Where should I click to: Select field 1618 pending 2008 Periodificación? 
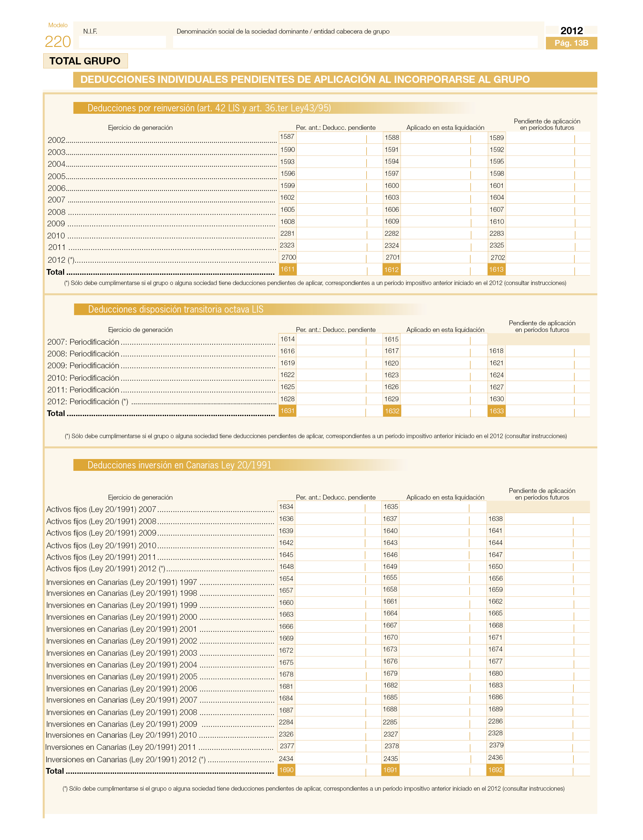click(x=548, y=351)
